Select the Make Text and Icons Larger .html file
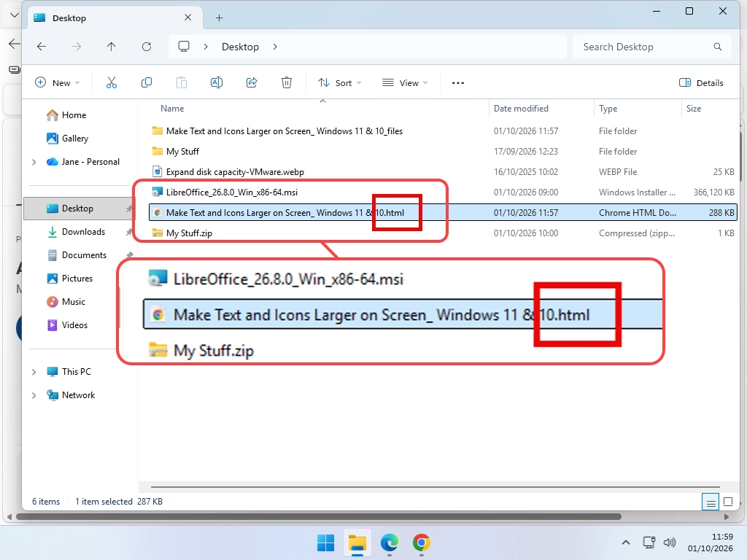 [x=443, y=213]
